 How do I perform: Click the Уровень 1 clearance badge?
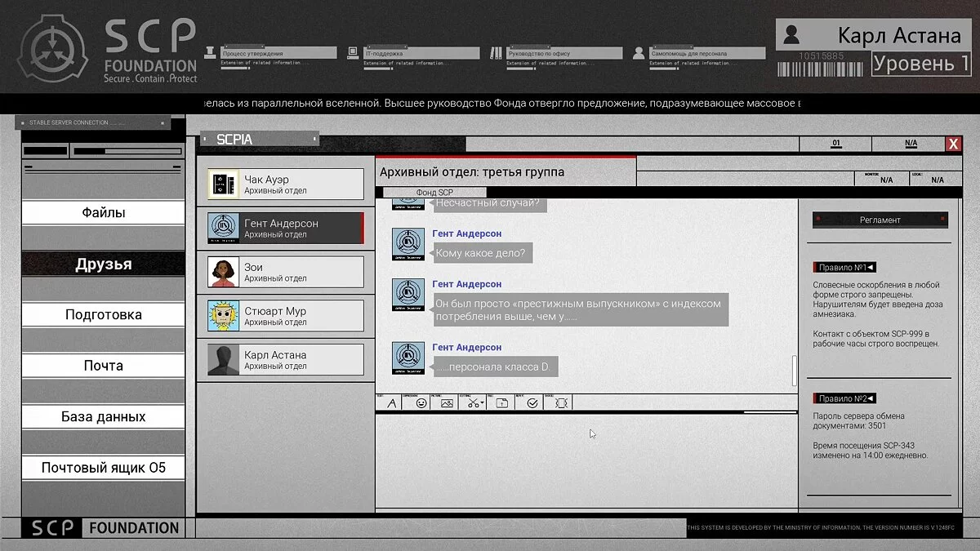click(x=921, y=64)
